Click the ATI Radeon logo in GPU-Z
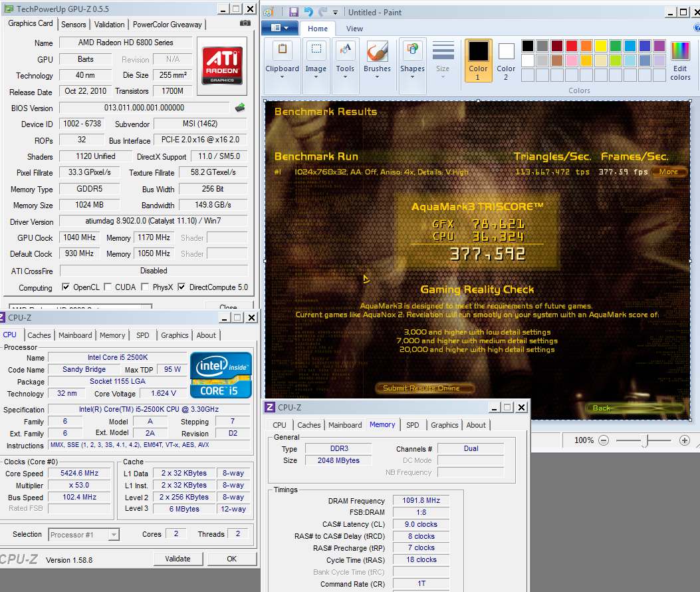700x592 pixels. (222, 65)
